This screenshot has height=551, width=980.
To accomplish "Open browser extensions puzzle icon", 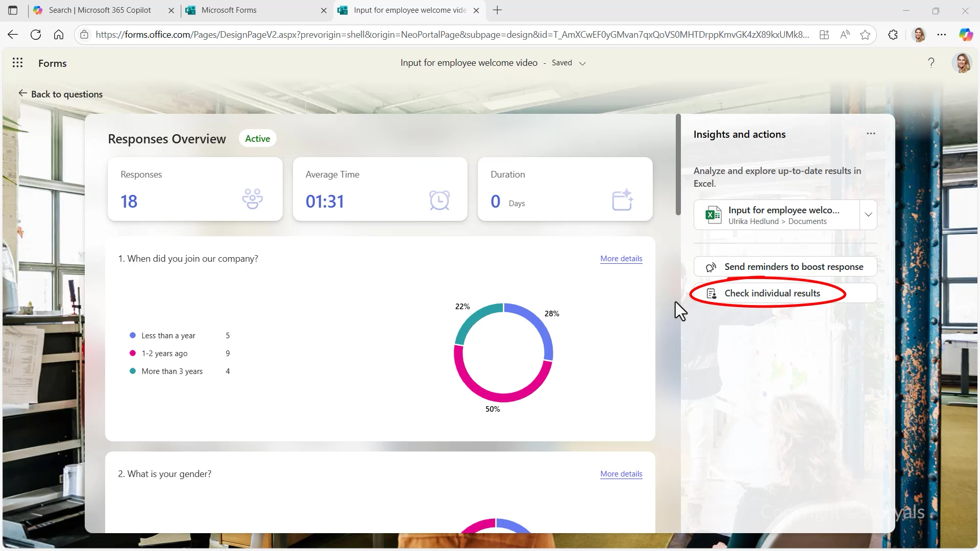I will 893,35.
